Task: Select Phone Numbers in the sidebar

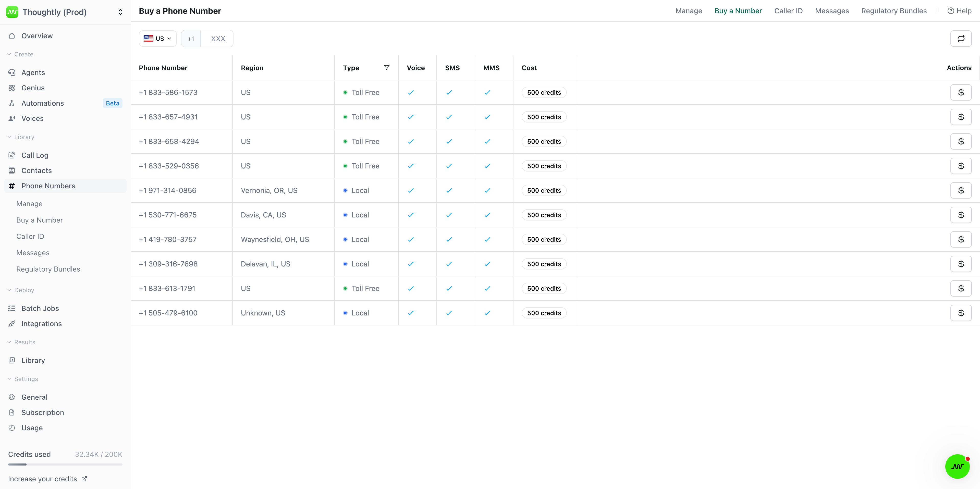Action: 65,186
